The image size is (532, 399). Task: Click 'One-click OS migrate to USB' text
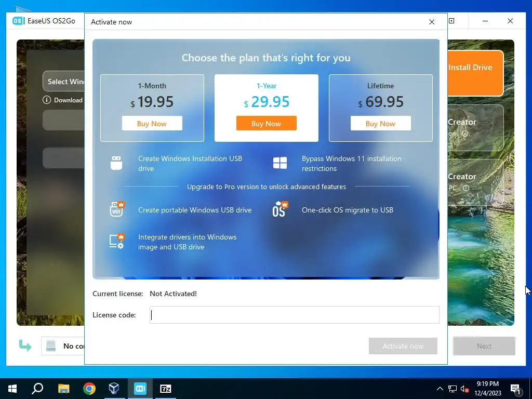tap(348, 210)
